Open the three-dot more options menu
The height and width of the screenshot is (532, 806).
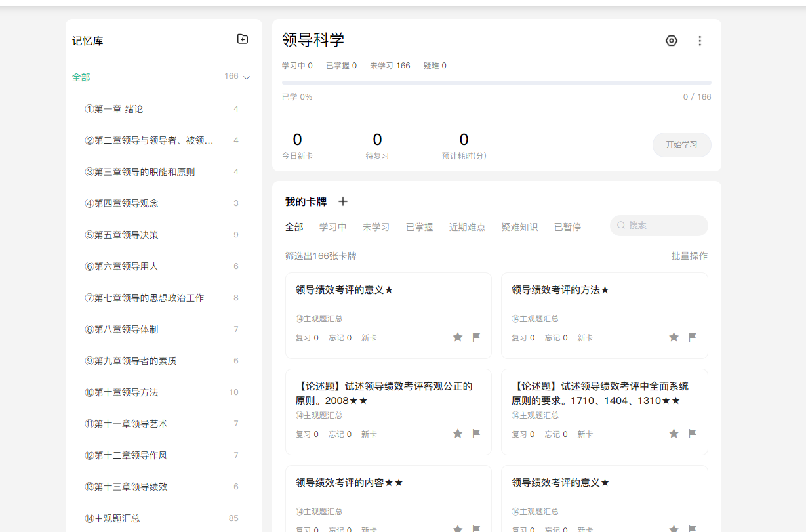(700, 41)
